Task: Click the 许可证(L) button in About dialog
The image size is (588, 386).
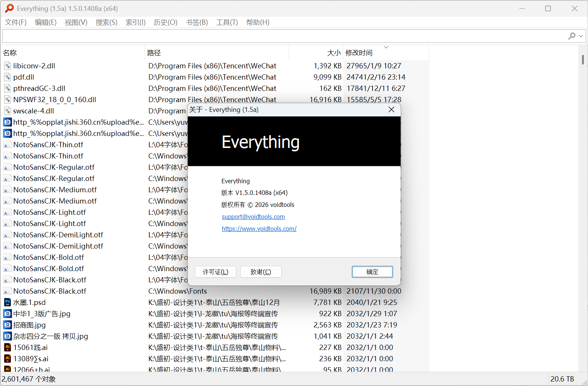Action: click(216, 272)
